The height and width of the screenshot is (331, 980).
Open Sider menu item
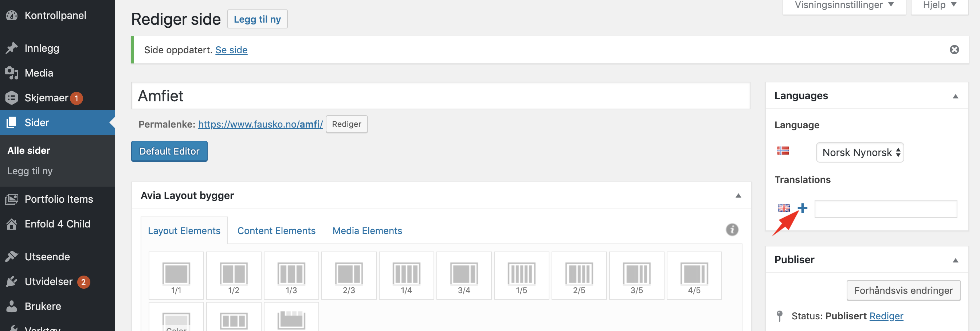point(58,122)
